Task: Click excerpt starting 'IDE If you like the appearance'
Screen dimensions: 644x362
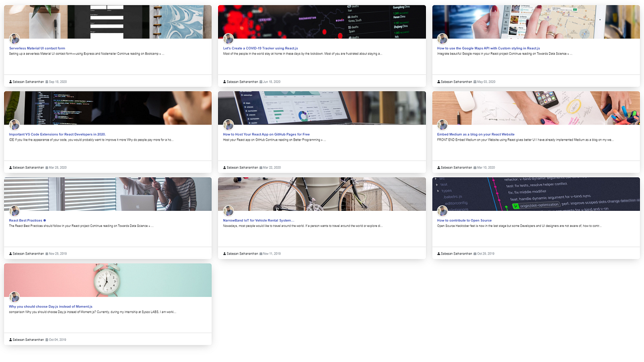Action: coord(91,140)
